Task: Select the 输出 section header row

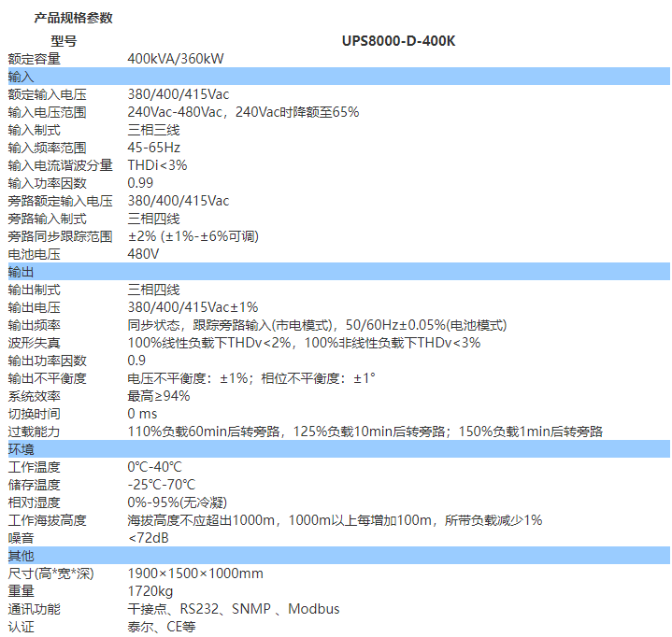Action: click(335, 271)
